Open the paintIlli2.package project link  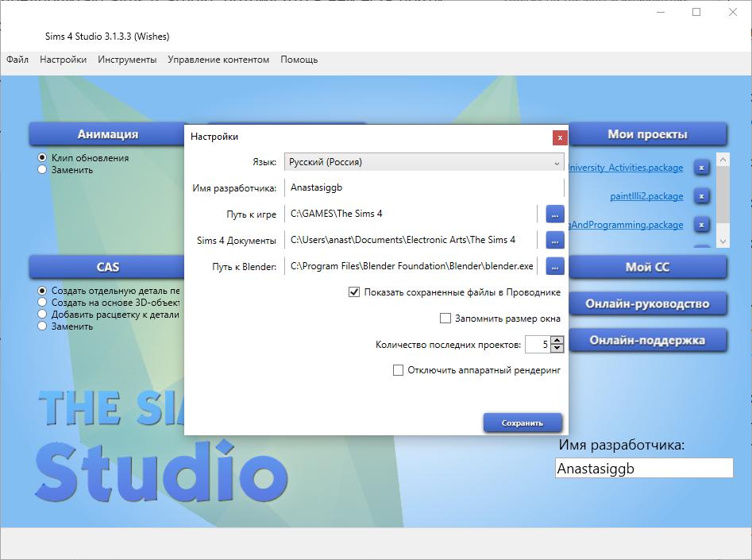coord(646,196)
